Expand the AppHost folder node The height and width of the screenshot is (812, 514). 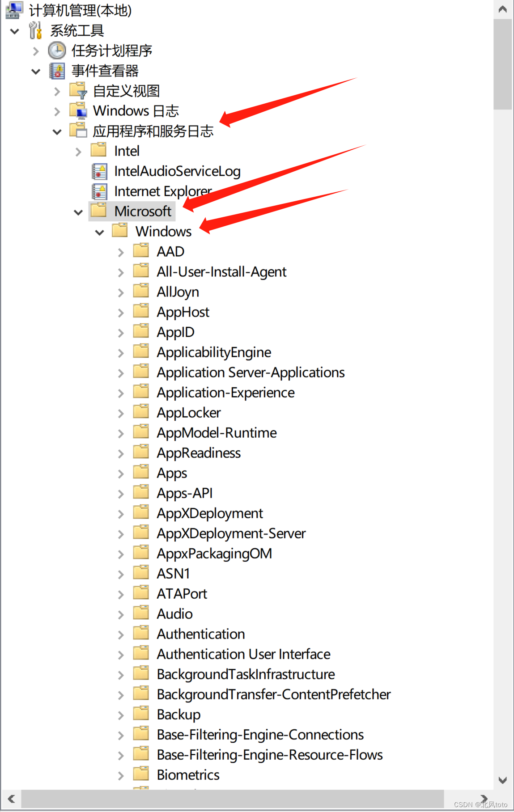[121, 313]
